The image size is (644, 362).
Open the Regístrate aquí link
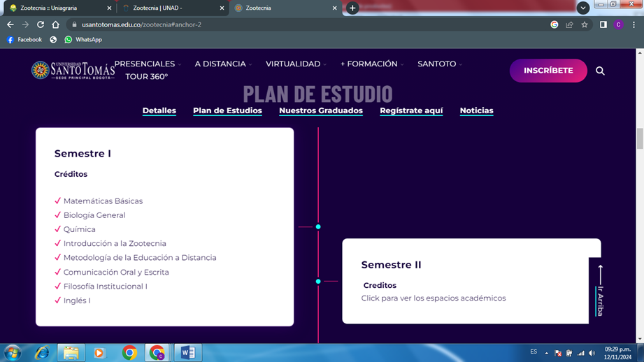[x=411, y=110]
